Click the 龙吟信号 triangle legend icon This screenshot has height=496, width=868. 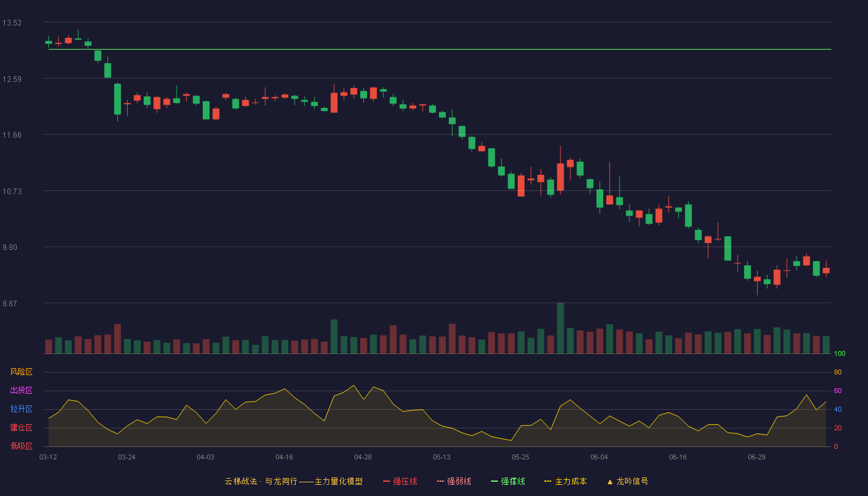point(609,482)
